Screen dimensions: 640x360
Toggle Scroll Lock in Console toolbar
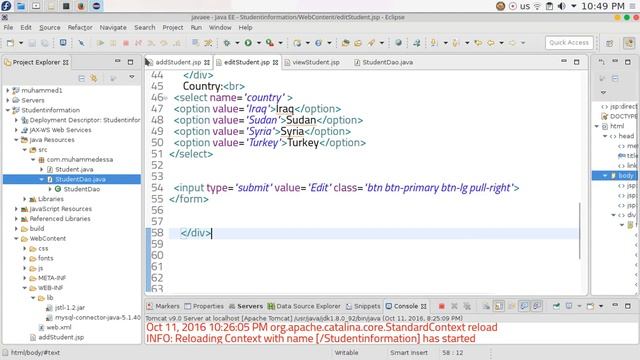point(499,306)
